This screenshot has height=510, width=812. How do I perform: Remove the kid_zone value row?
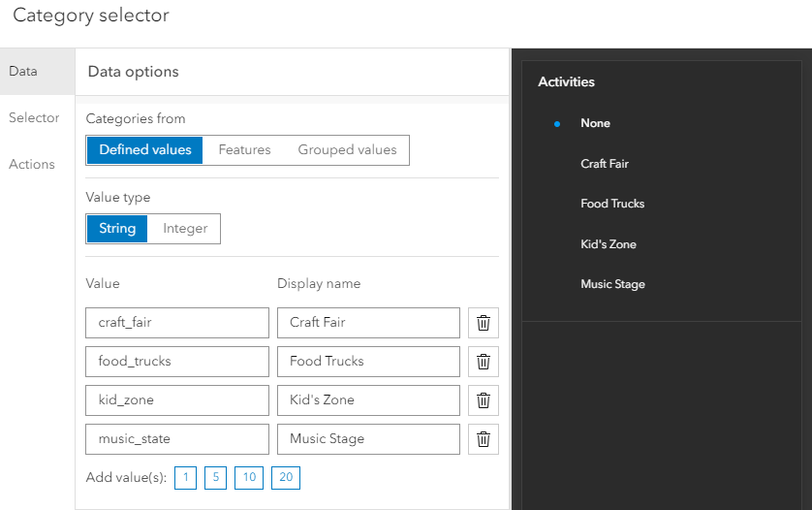coord(483,400)
